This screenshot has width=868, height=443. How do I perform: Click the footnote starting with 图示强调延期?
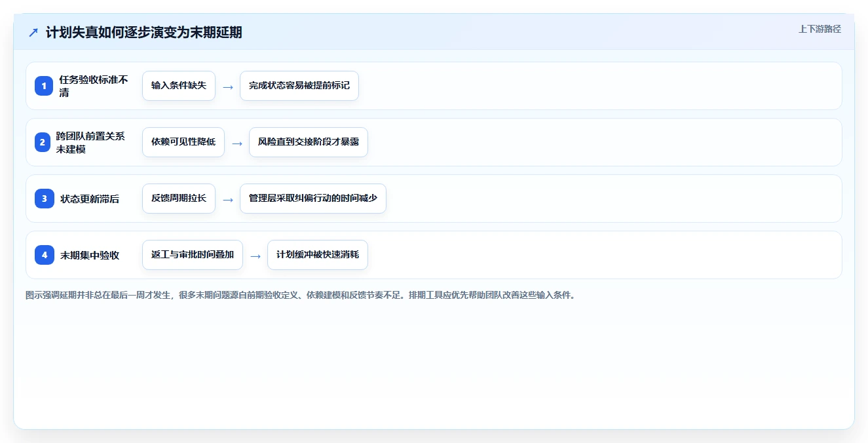click(301, 295)
